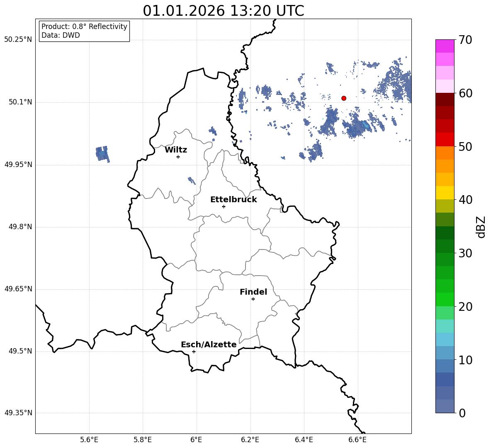Select the Ettelbruck city label
This screenshot has width=491, height=448.
(233, 200)
